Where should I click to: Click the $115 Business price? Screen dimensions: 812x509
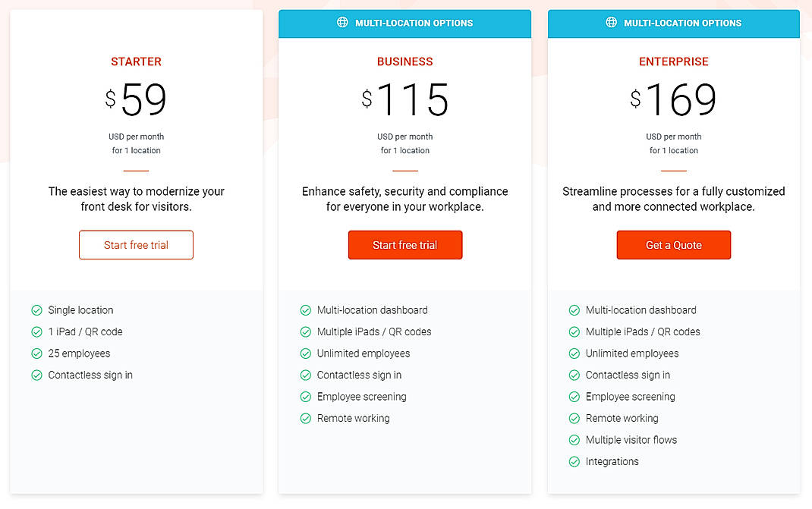tap(404, 99)
